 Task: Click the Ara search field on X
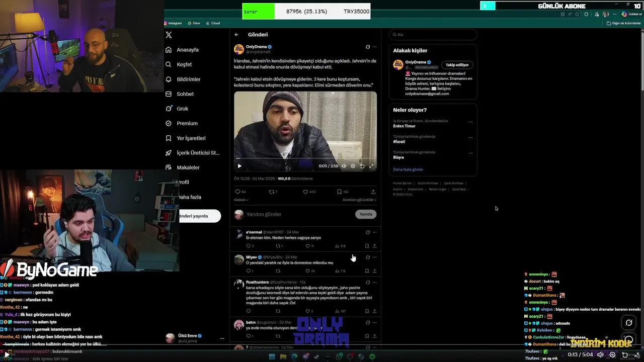tap(433, 35)
